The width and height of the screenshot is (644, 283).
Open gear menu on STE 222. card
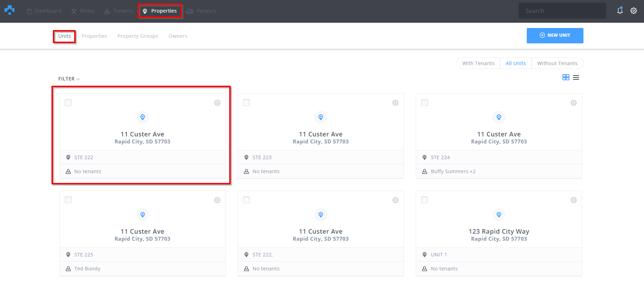tap(395, 200)
